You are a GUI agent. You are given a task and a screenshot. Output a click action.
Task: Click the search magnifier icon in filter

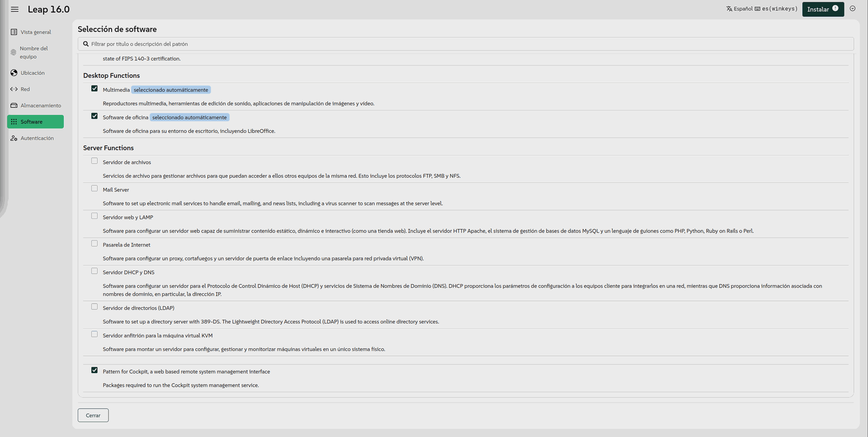86,44
